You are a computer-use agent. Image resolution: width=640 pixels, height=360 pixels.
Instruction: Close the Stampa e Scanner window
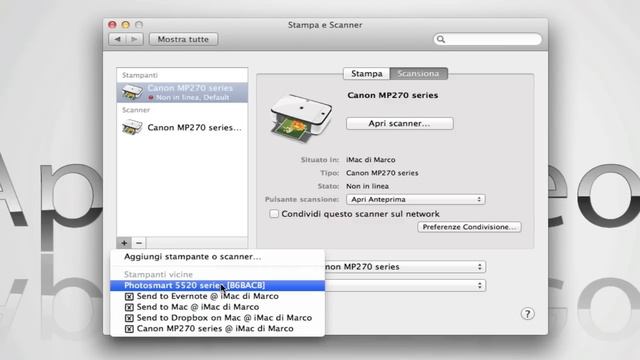point(112,25)
